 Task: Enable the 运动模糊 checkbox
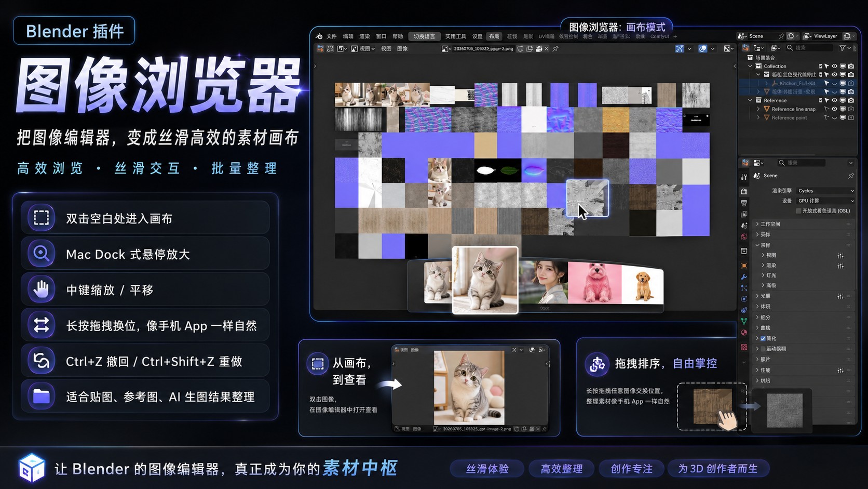pyautogui.click(x=763, y=349)
